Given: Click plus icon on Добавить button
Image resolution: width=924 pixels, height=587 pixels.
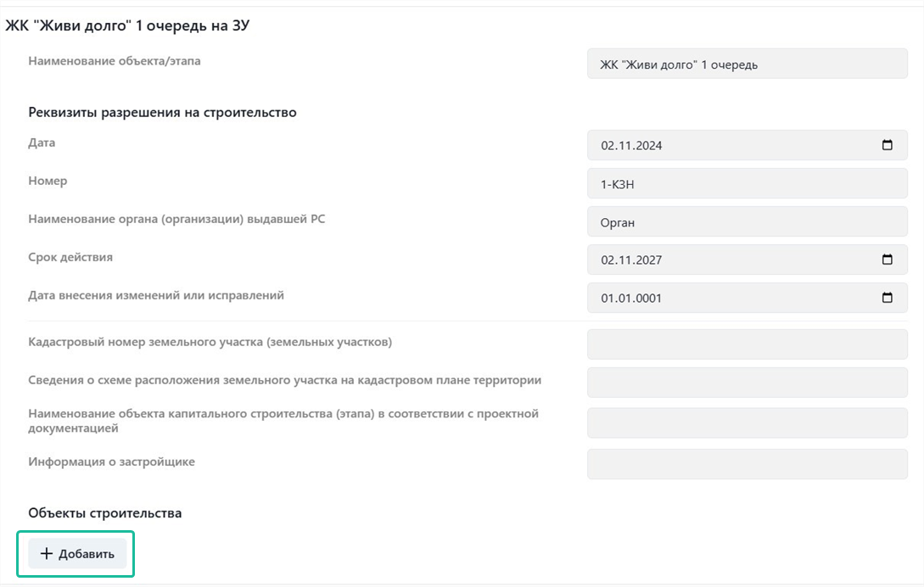Looking at the screenshot, I should (x=47, y=553).
